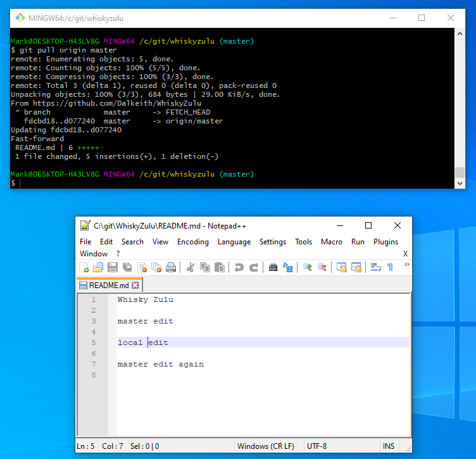
Task: Open the Macro menu
Action: pos(332,242)
